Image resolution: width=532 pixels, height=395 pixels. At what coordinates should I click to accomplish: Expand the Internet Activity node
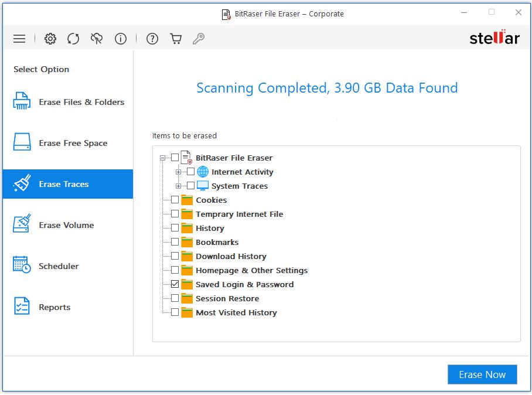tap(178, 172)
